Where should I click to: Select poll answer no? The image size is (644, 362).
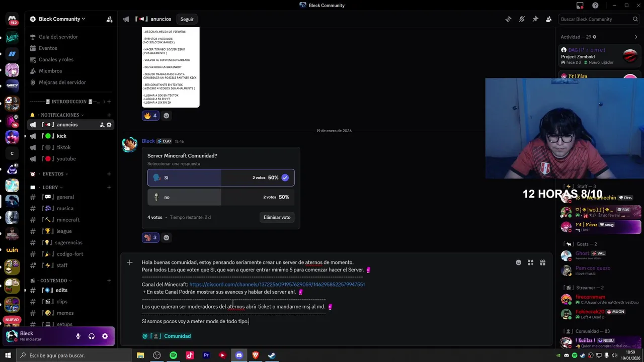click(x=221, y=197)
